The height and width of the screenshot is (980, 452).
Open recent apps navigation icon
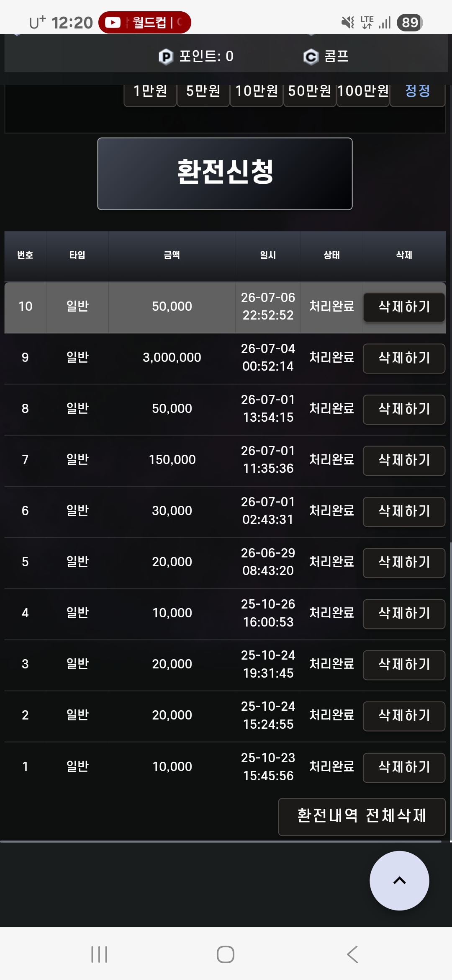99,954
